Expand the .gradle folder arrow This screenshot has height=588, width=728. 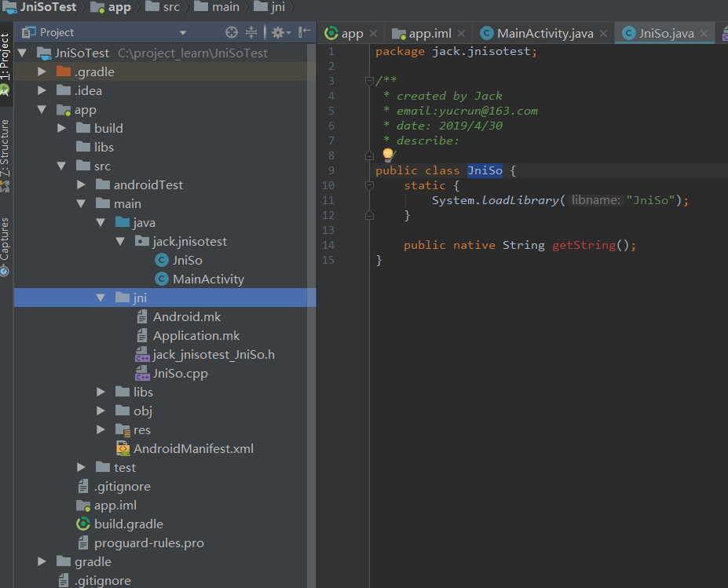[x=42, y=71]
